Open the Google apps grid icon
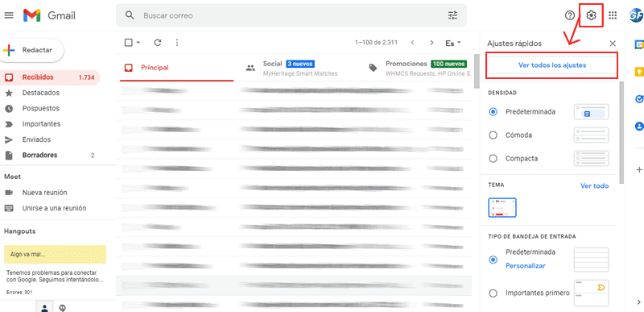This screenshot has width=644, height=312. [x=613, y=15]
